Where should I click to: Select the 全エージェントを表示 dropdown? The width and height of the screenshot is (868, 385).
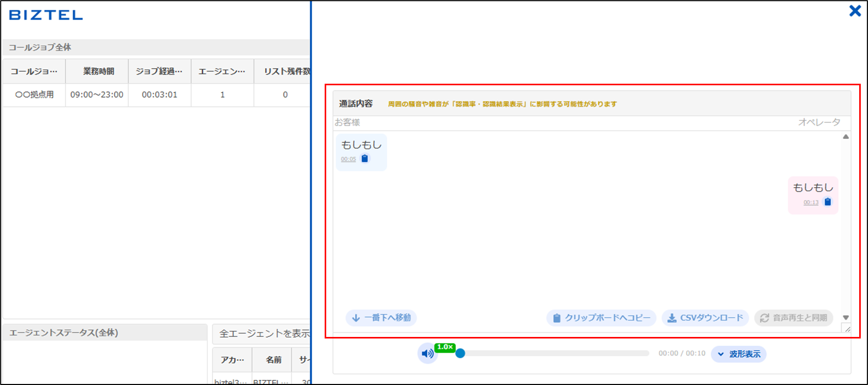[264, 334]
